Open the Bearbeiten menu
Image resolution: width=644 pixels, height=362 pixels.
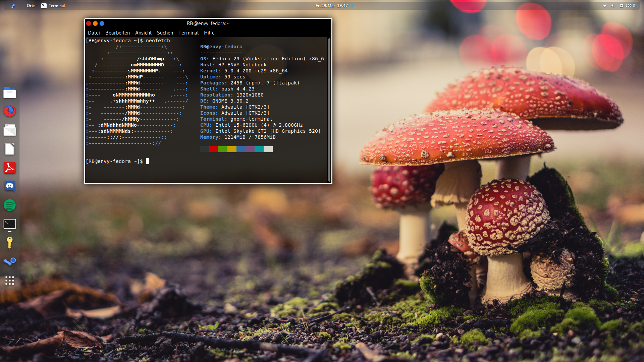coord(117,33)
